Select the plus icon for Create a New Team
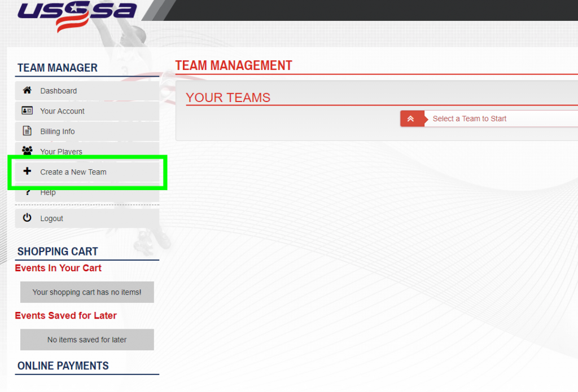The width and height of the screenshot is (578, 392). (27, 171)
